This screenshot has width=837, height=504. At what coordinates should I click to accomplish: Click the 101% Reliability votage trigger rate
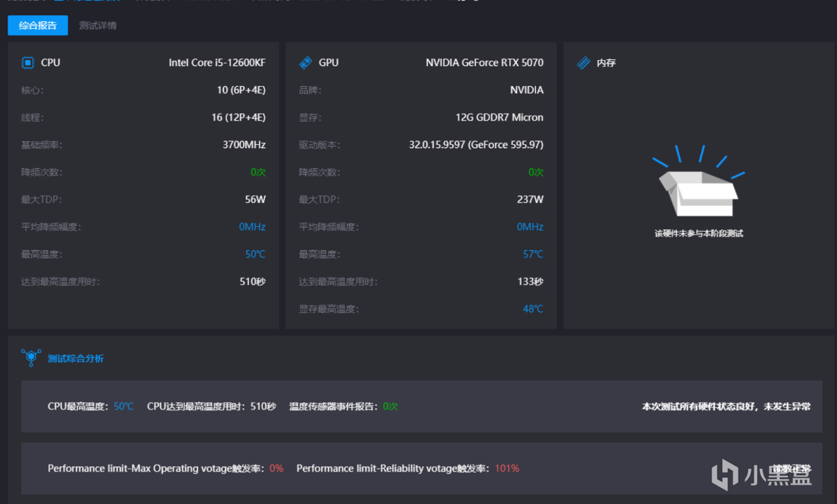click(506, 468)
